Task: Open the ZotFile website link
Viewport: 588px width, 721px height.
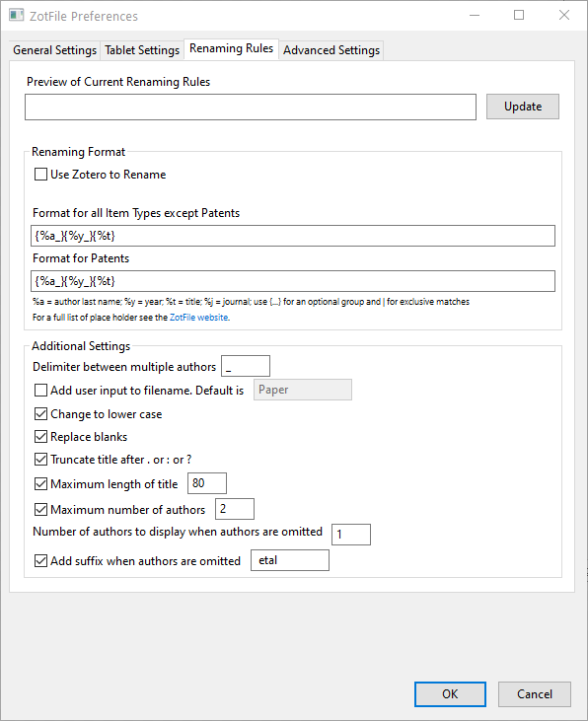Action: [x=198, y=318]
